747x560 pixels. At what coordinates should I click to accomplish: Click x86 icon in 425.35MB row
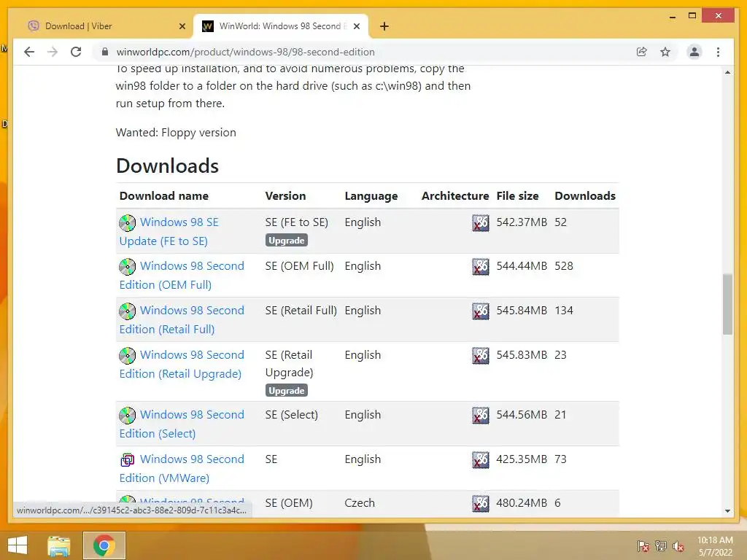click(480, 460)
